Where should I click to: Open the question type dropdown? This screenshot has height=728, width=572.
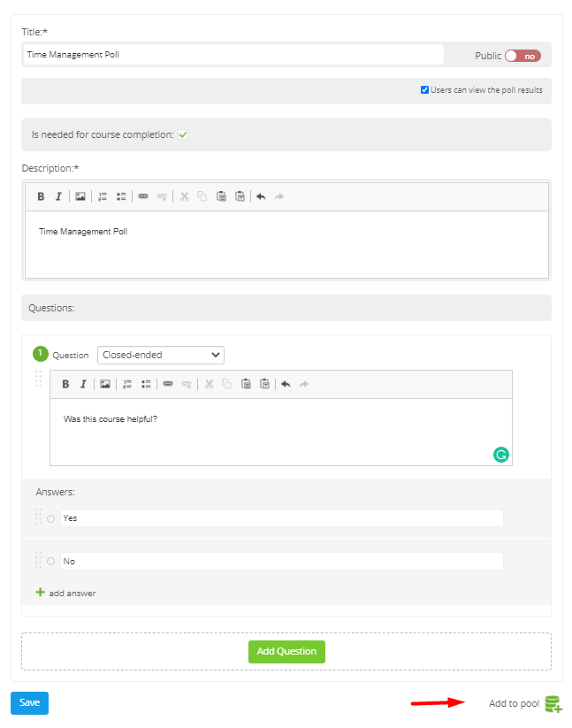(x=160, y=354)
